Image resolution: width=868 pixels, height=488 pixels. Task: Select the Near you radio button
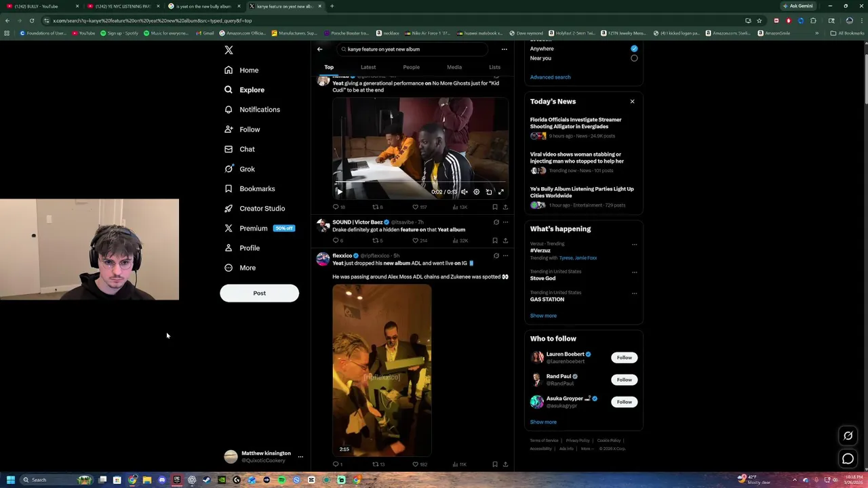634,58
